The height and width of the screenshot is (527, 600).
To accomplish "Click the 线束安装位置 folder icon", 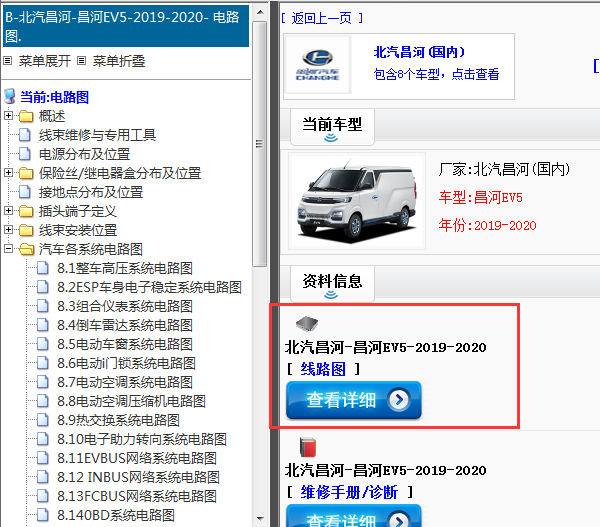I will 26,230.
